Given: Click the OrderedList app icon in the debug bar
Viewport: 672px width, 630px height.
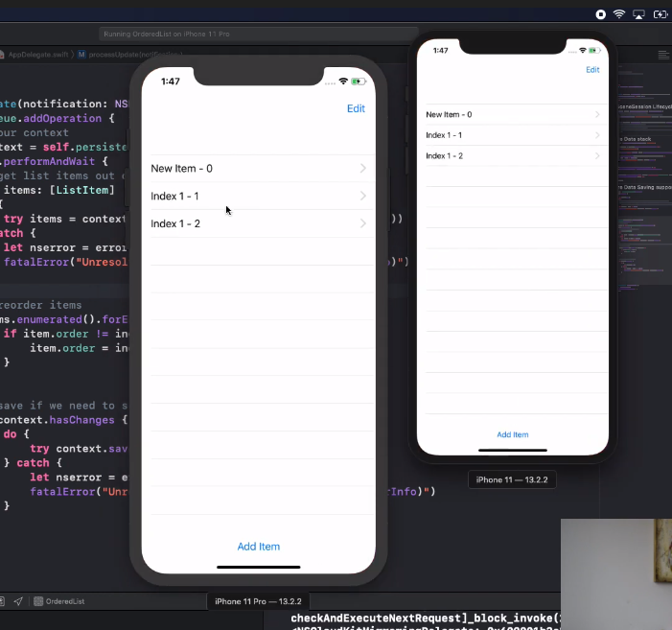Looking at the screenshot, I should pyautogui.click(x=38, y=601).
